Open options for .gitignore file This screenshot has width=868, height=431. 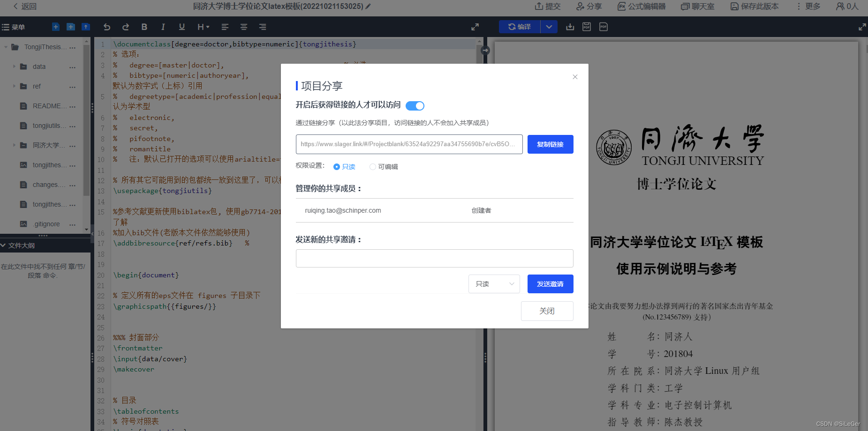(72, 224)
